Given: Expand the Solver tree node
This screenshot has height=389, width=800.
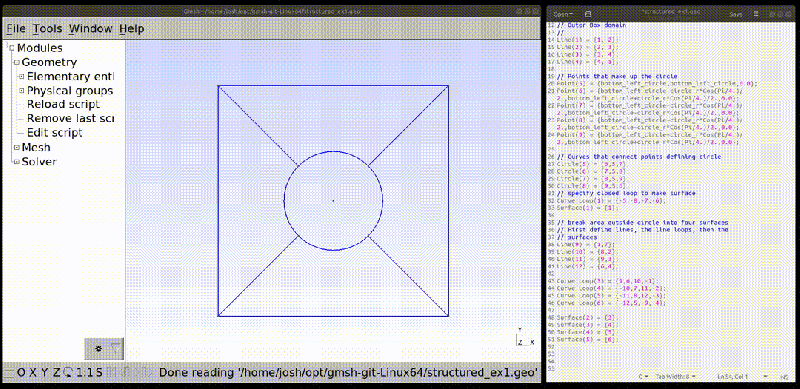Looking at the screenshot, I should (x=17, y=162).
